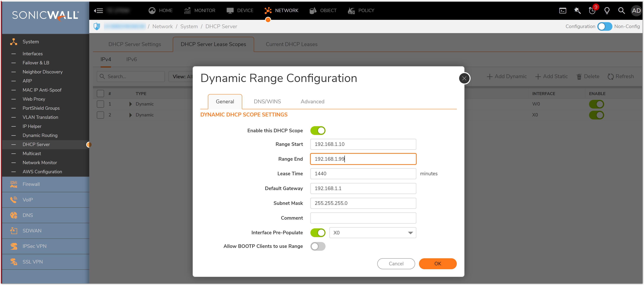This screenshot has width=644, height=285.
Task: Open the HOME dashboard icon
Action: point(152,10)
